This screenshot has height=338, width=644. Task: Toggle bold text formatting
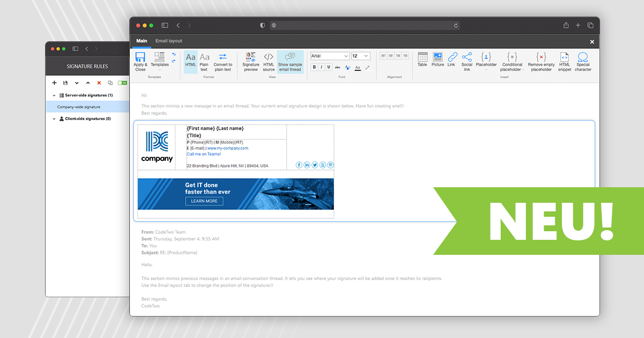tap(314, 67)
